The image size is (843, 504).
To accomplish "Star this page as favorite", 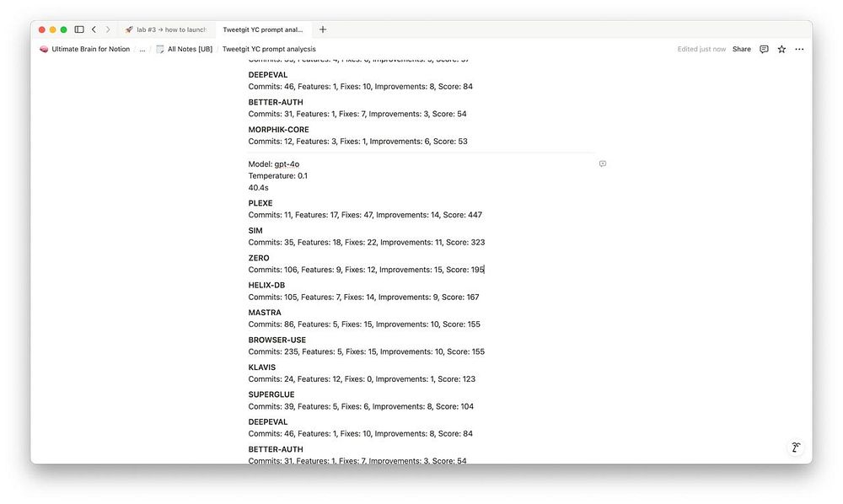I will [781, 49].
